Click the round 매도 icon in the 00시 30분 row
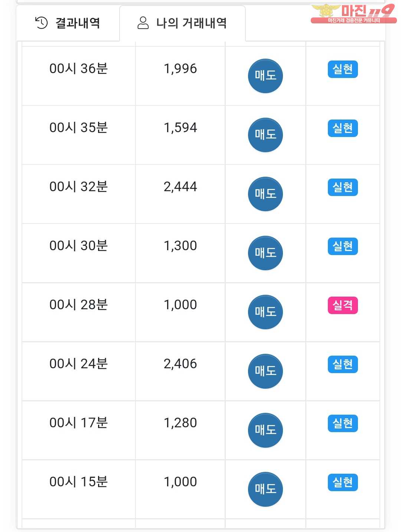401x532 pixels. point(265,253)
